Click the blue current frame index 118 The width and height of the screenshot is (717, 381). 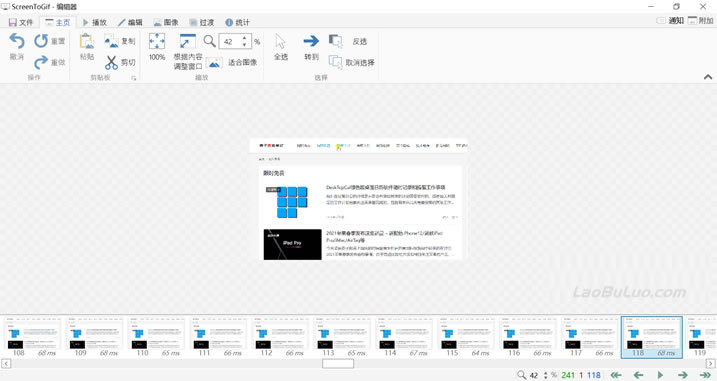click(594, 375)
